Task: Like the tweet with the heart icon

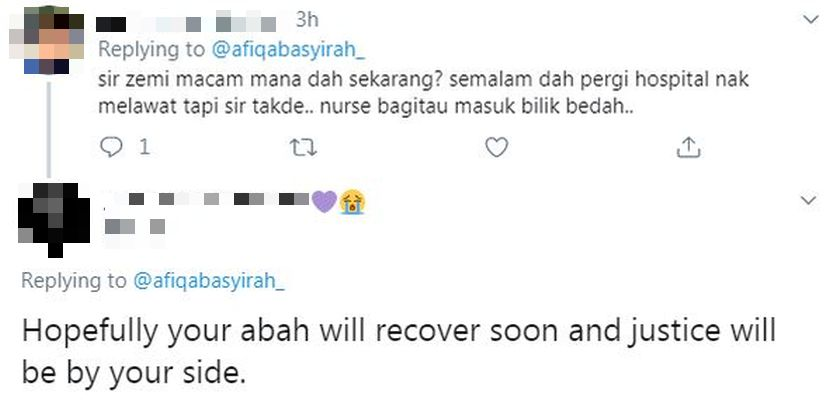Action: point(497,148)
